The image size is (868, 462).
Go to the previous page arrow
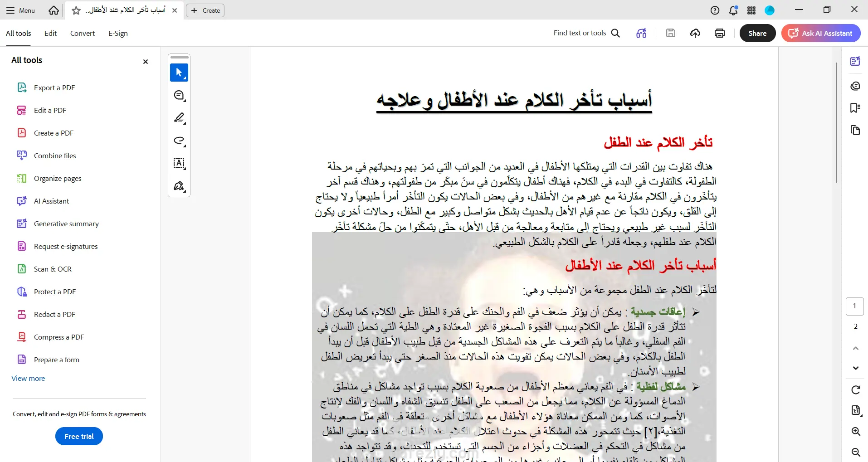tap(856, 348)
